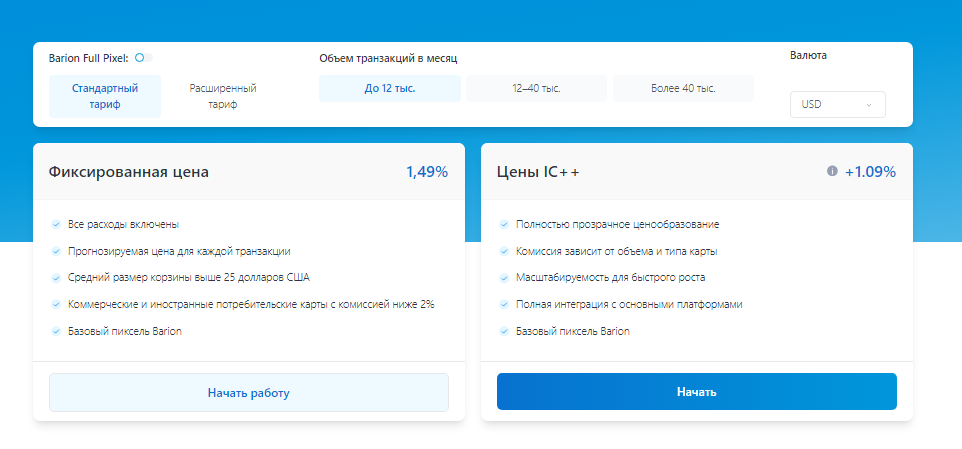Choose the 12–40 тыс. volume option
This screenshot has width=962, height=449.
pyautogui.click(x=536, y=88)
